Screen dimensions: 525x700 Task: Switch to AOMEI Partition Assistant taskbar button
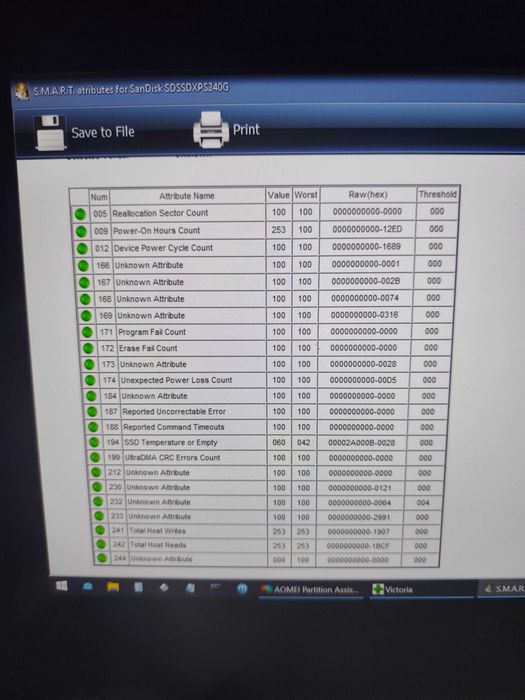[x=311, y=590]
